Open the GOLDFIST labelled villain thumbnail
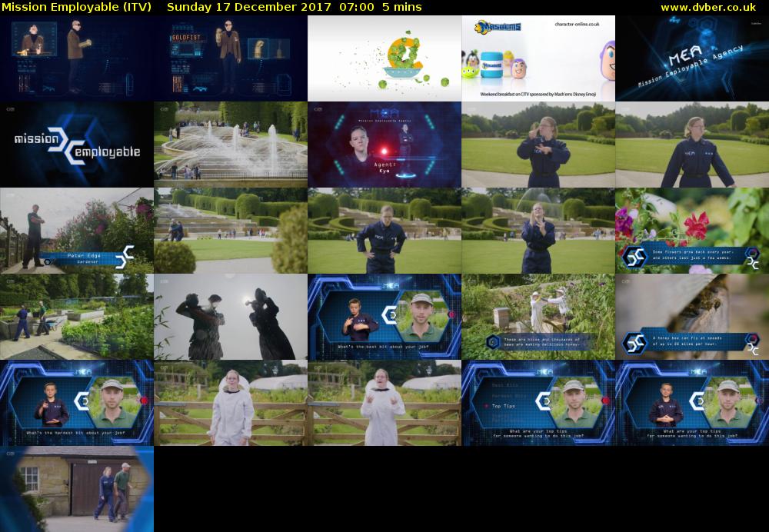 pos(231,58)
